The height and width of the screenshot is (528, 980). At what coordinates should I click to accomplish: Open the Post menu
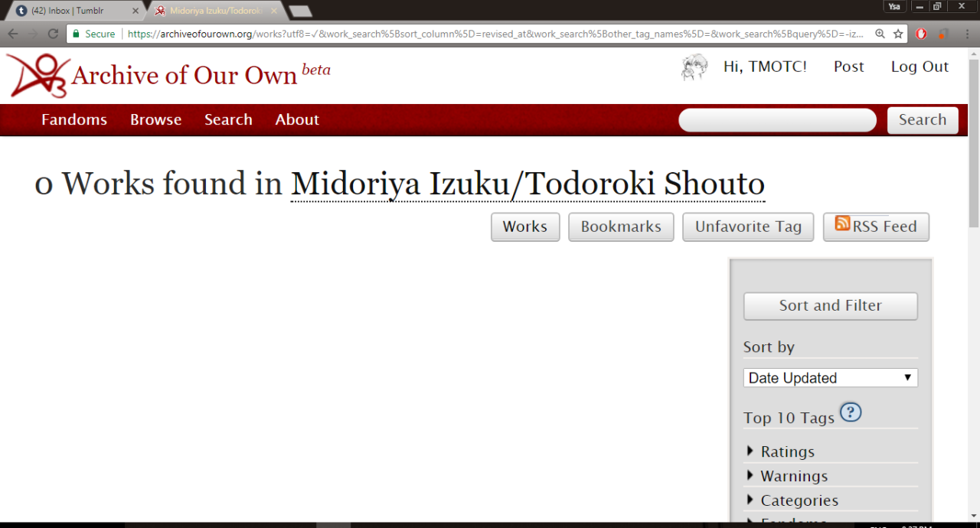click(849, 67)
